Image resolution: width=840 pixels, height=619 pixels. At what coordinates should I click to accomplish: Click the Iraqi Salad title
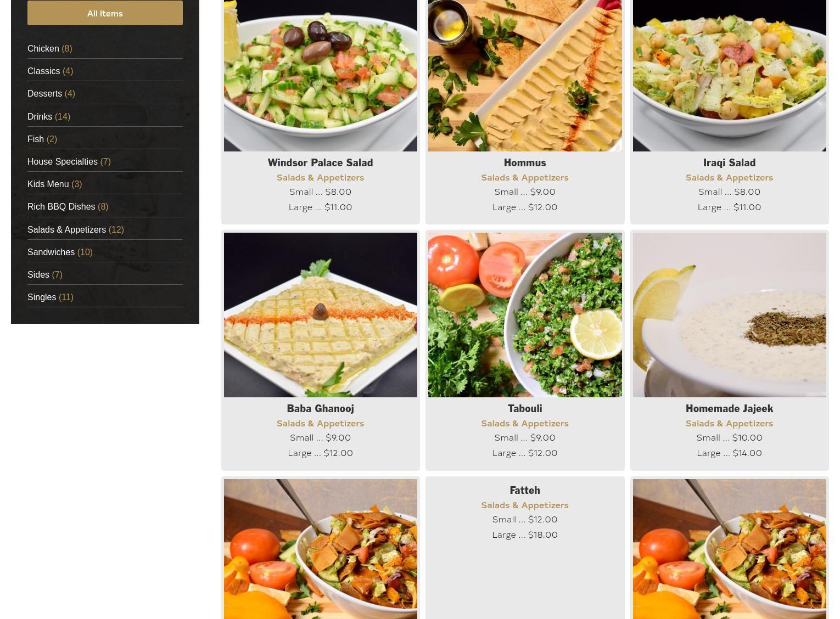[x=729, y=162]
